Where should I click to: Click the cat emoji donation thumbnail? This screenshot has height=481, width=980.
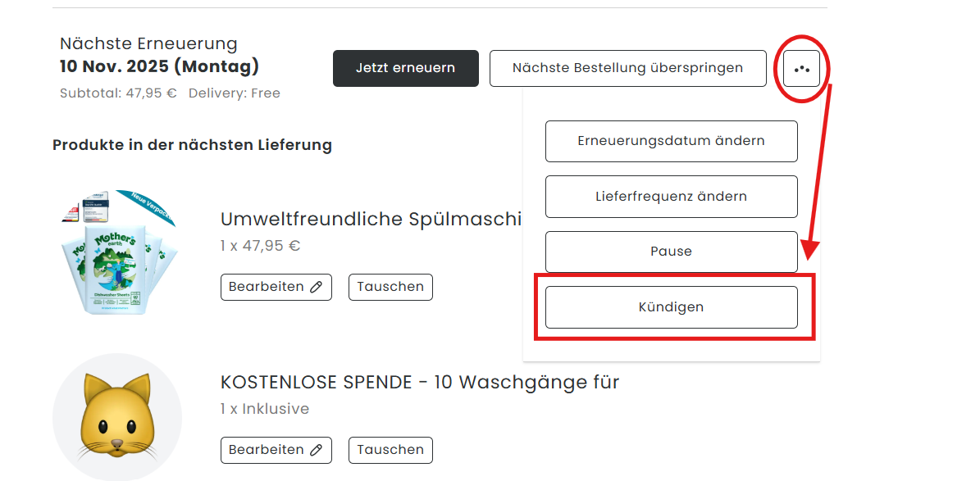tap(117, 418)
